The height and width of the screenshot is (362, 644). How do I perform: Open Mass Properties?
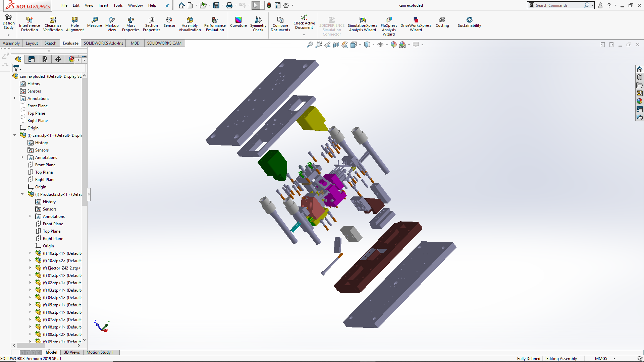point(130,23)
